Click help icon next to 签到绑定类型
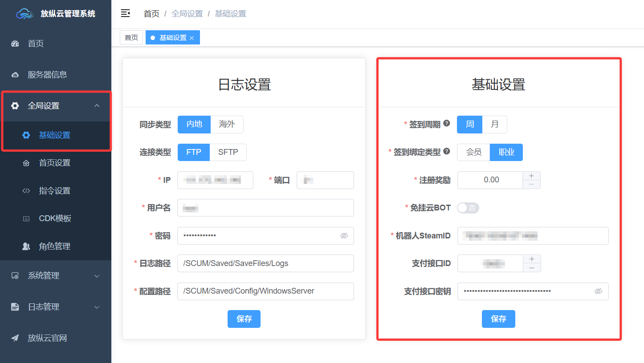This screenshot has height=363, width=644. [x=447, y=151]
